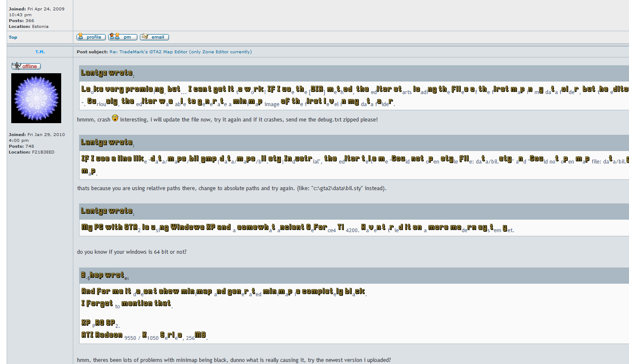
Task: Click the shocked emoji after 'crash'
Action: coord(115,119)
